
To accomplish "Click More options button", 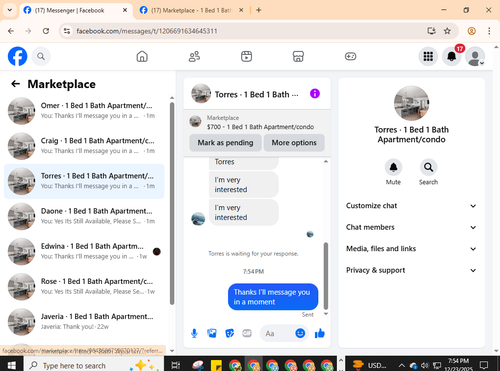I will [294, 143].
